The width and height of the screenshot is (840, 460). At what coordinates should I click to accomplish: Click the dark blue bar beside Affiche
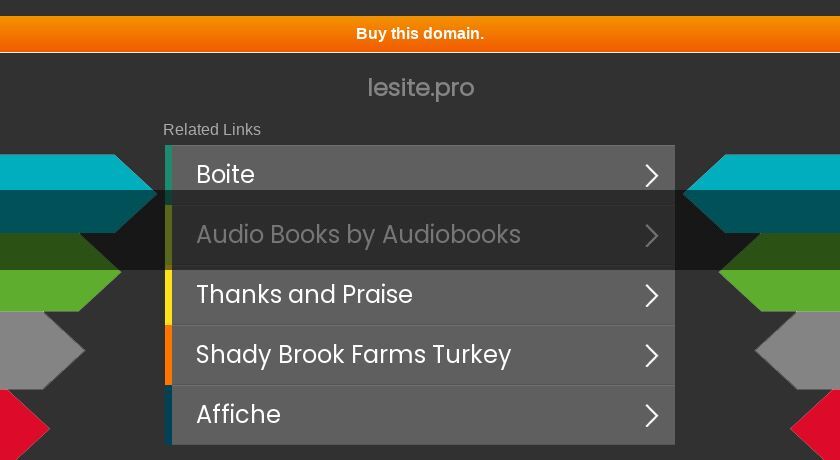pos(168,415)
